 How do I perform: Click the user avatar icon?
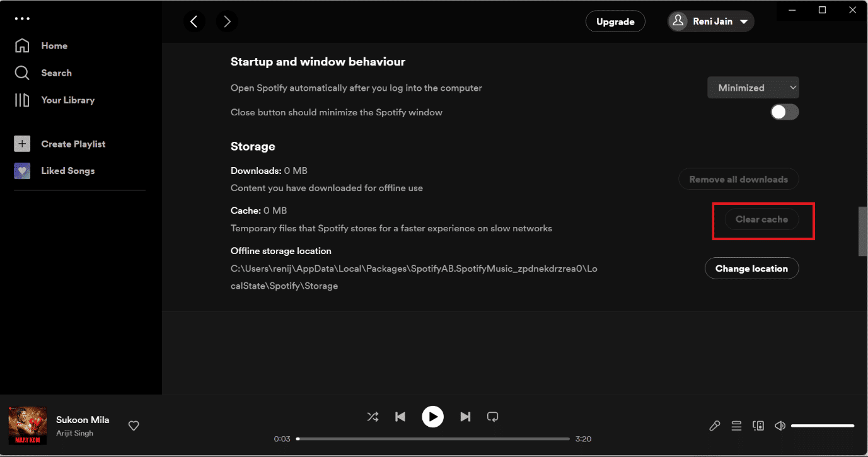[678, 21]
